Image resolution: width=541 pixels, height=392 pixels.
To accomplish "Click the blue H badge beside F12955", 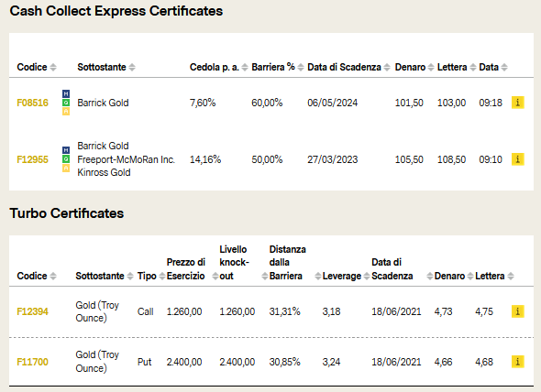I will [66, 150].
